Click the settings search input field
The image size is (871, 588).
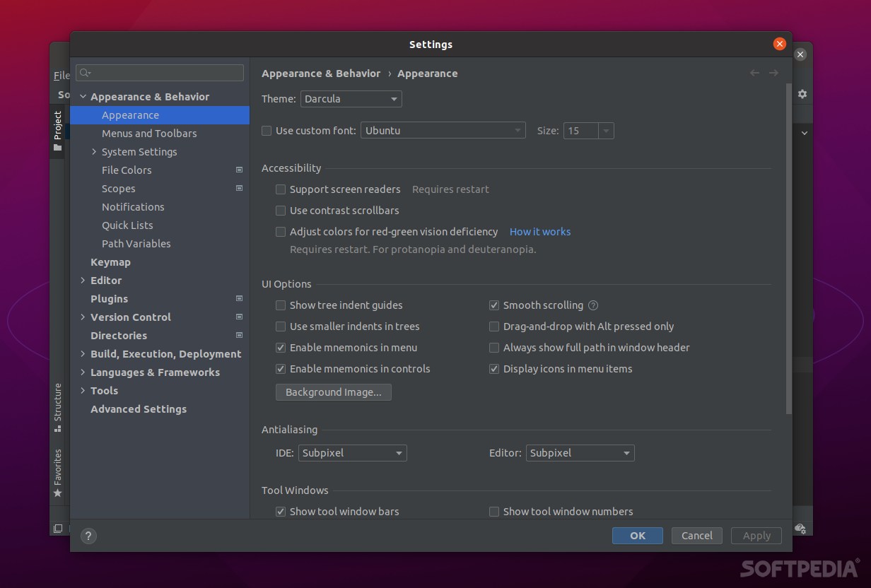160,73
